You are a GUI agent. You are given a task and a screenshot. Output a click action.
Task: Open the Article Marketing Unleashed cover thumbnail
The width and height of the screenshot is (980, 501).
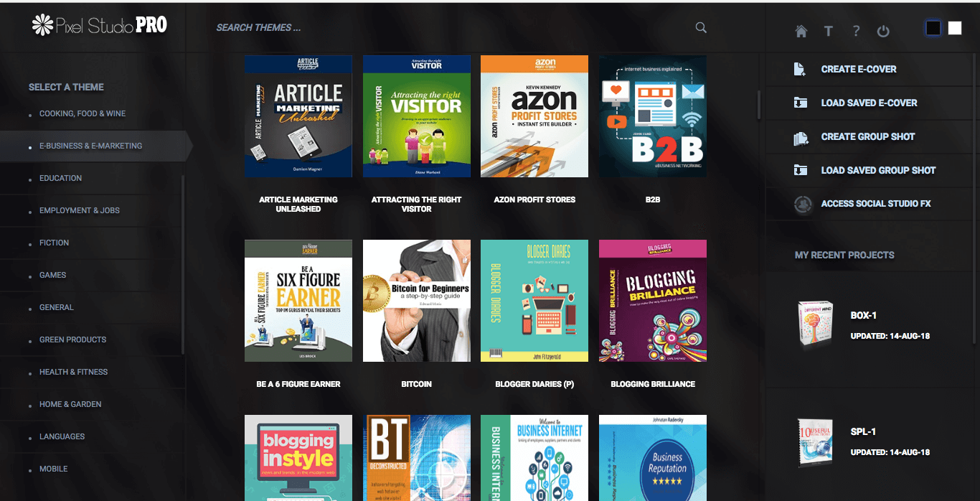pos(298,116)
